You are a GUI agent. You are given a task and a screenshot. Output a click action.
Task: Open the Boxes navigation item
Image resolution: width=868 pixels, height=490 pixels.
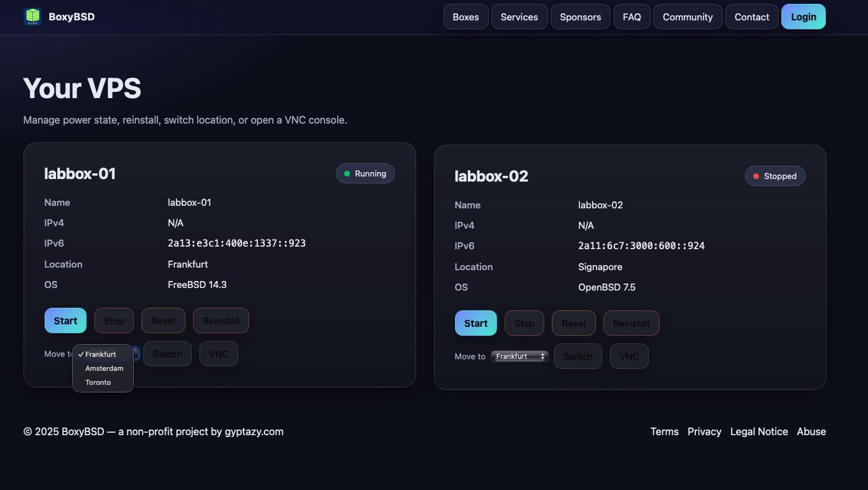tap(465, 17)
